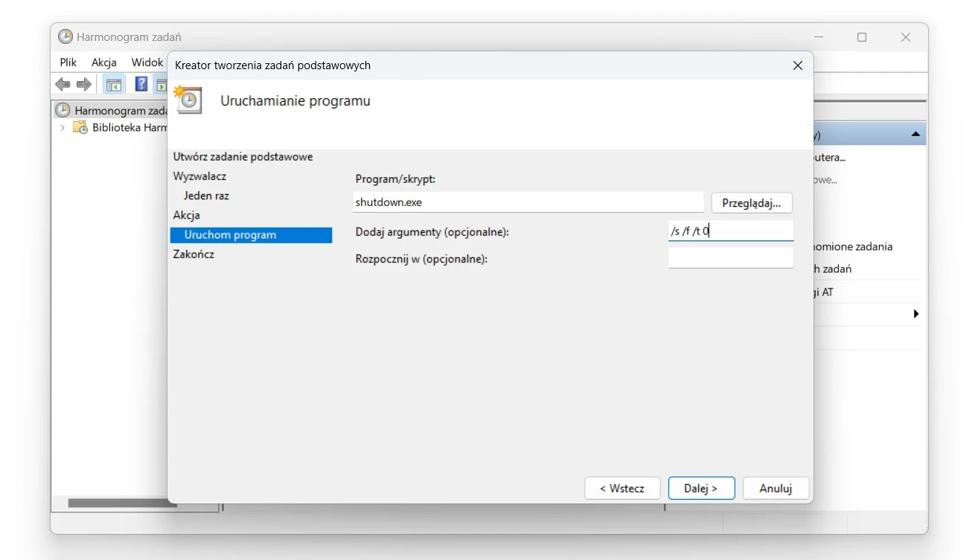Viewport: 978px width, 560px height.
Task: Open the submenu arrow in the actions pane
Action: [x=916, y=314]
